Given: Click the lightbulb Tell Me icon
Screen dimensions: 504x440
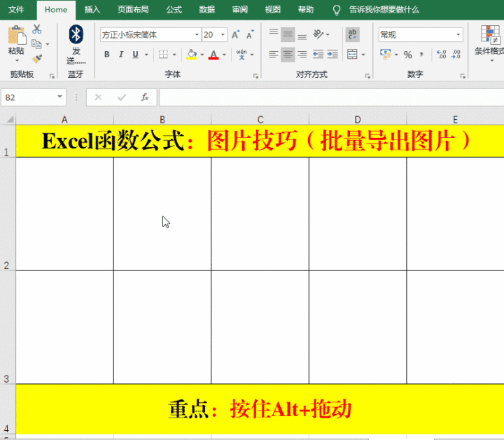Looking at the screenshot, I should (x=337, y=10).
